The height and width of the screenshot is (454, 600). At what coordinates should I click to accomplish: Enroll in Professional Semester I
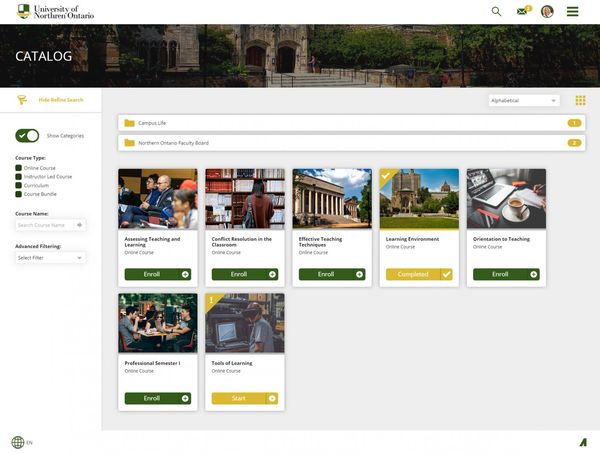158,398
